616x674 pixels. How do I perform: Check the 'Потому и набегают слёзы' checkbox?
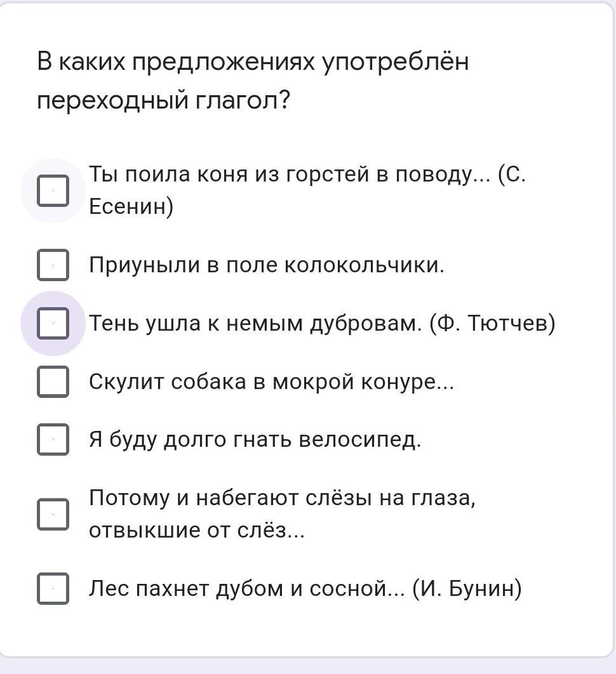point(53,514)
